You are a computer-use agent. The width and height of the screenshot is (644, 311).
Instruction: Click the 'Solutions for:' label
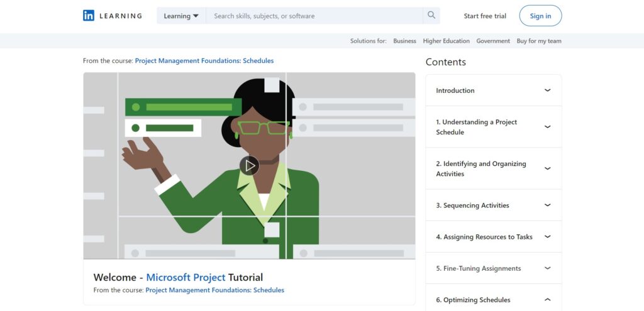(368, 41)
